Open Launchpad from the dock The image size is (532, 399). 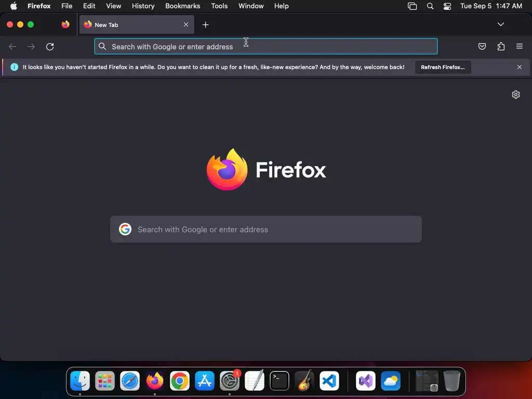coord(105,381)
